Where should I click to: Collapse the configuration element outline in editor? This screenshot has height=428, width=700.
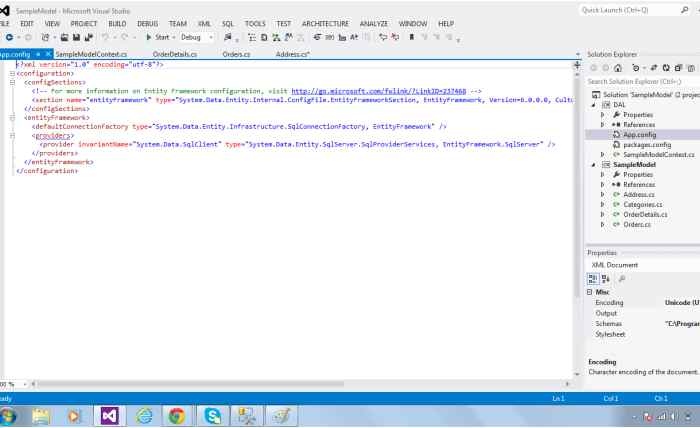point(12,74)
